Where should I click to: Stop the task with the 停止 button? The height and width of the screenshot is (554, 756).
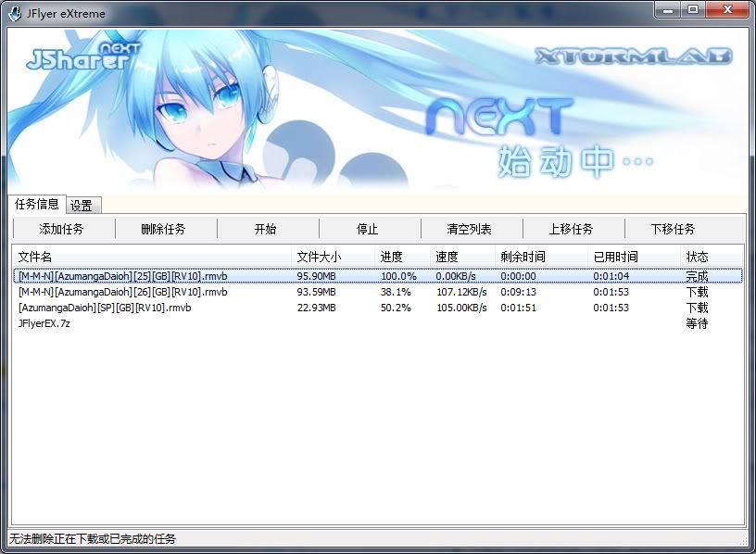point(367,229)
